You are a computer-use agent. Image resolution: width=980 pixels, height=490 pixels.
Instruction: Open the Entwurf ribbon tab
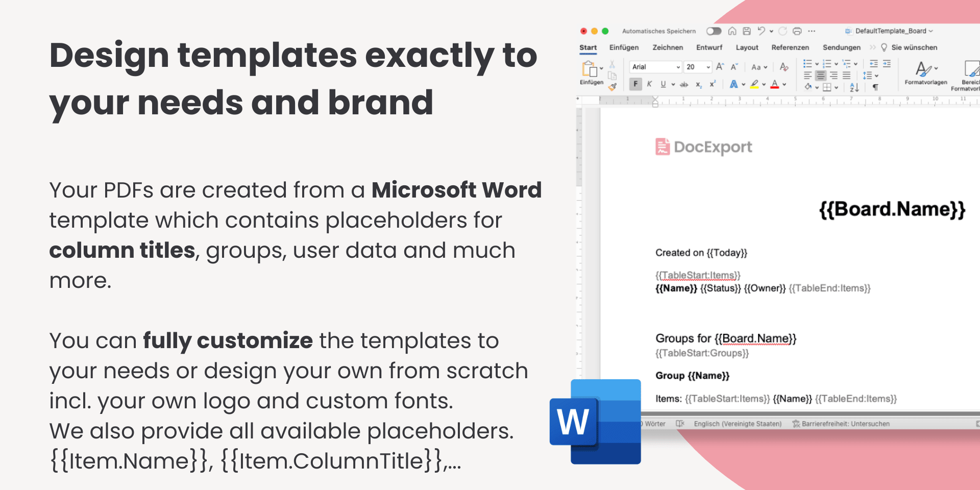coord(709,47)
